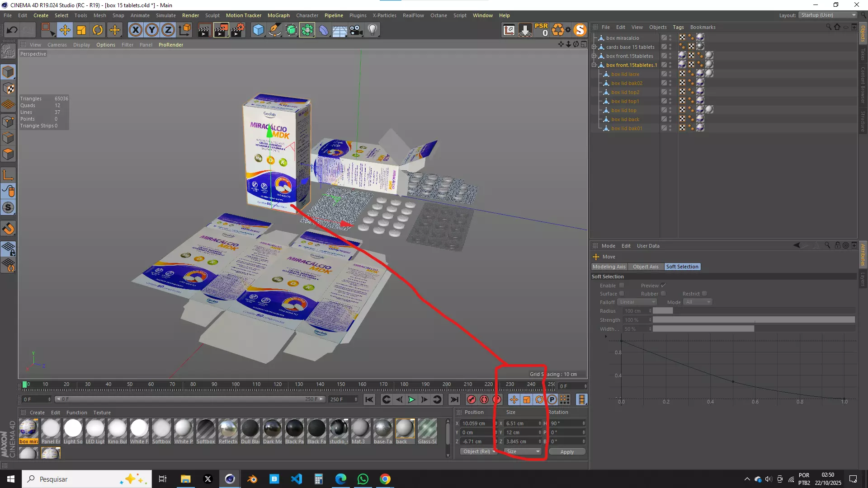The width and height of the screenshot is (868, 488).
Task: Toggle Parameter keyframe recording P icon
Action: [x=552, y=399]
